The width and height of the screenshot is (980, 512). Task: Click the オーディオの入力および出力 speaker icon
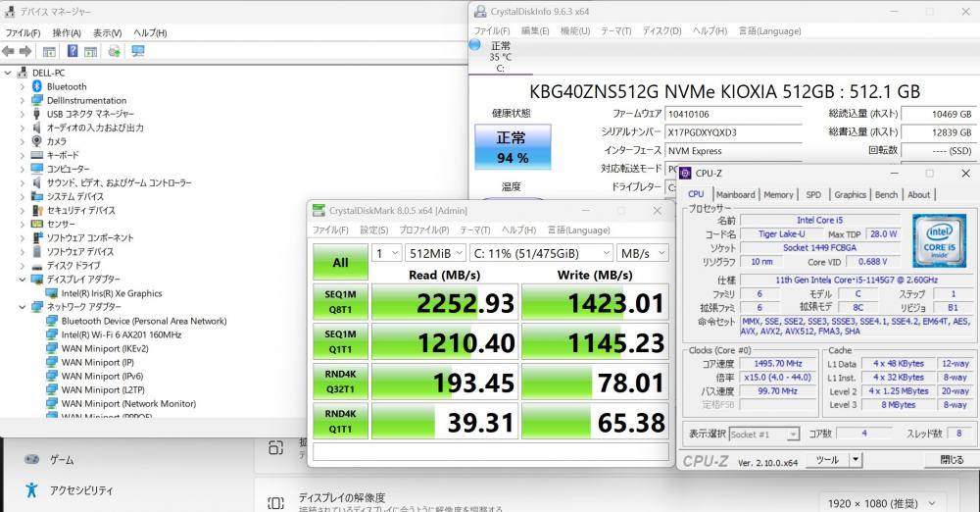(x=37, y=128)
